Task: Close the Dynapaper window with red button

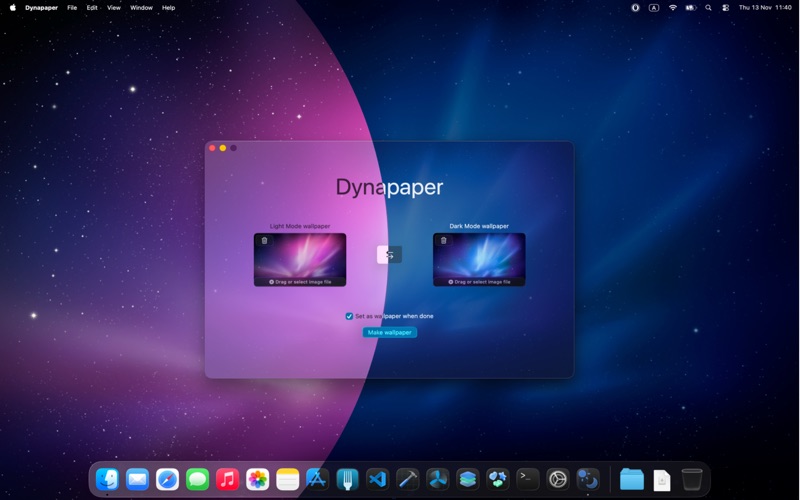Action: click(x=212, y=148)
